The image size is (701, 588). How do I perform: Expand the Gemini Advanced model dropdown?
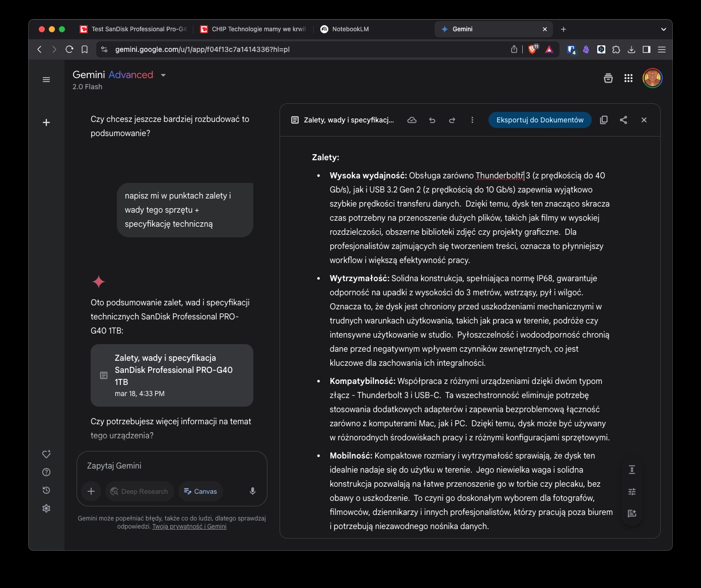(163, 75)
